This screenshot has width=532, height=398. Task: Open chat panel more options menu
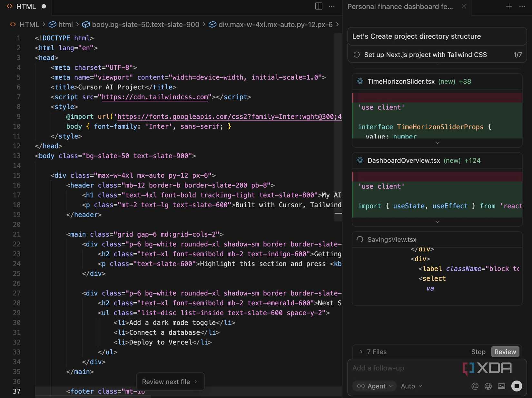click(x=522, y=6)
